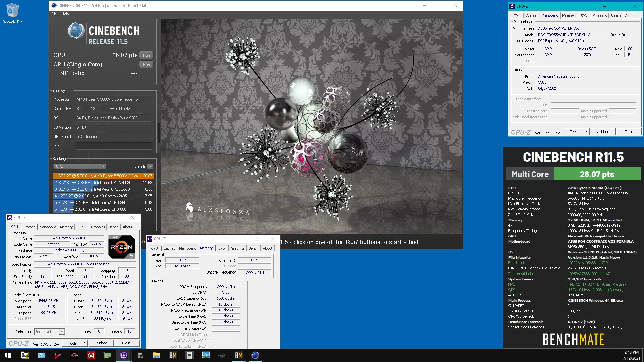Image resolution: width=644 pixels, height=362 pixels.
Task: Click the CPU-Z Mainboard window title icon
Action: click(512, 6)
